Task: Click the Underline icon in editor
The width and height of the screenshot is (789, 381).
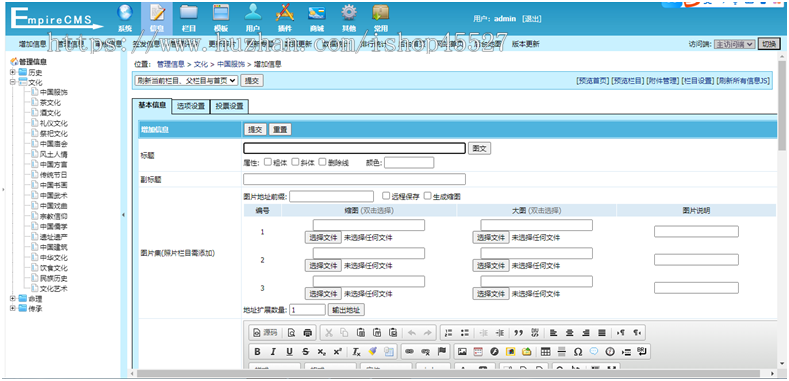Action: [289, 352]
